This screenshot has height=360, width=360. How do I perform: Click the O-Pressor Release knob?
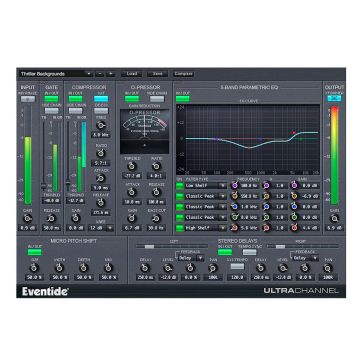click(x=156, y=192)
